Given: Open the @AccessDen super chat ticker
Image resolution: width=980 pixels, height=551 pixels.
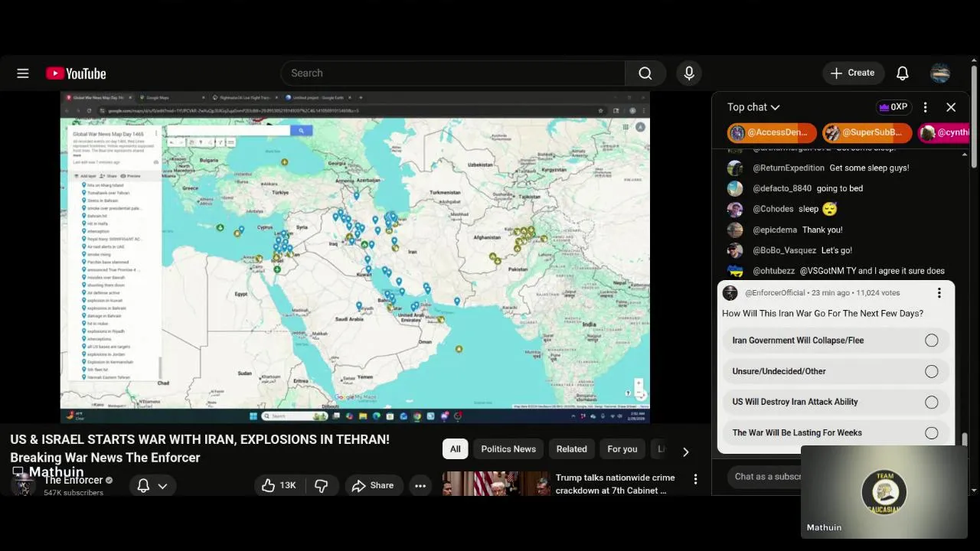Looking at the screenshot, I should point(772,132).
